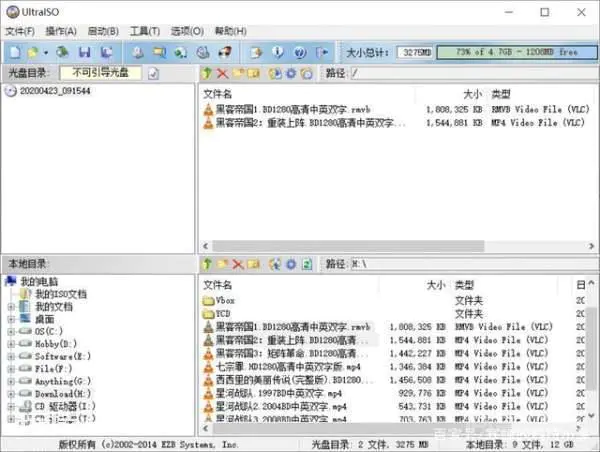
Task: Click the Make CD/DVD image icon
Action: click(x=138, y=52)
